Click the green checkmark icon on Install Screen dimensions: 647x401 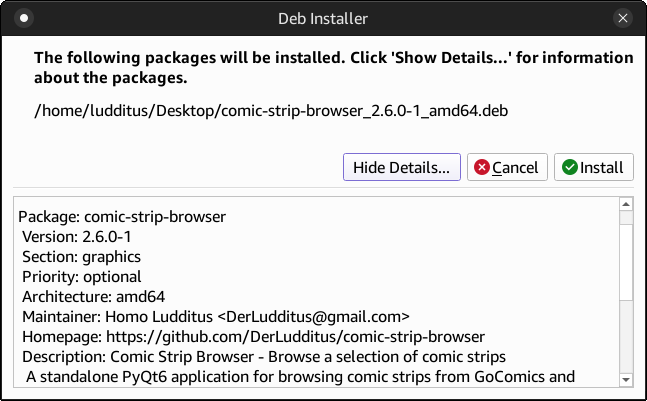(570, 167)
